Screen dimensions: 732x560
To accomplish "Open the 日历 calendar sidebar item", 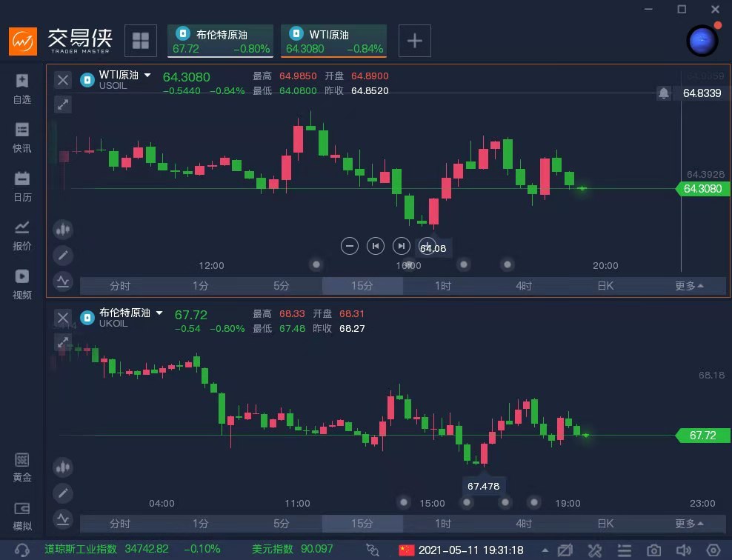I will pos(22,187).
